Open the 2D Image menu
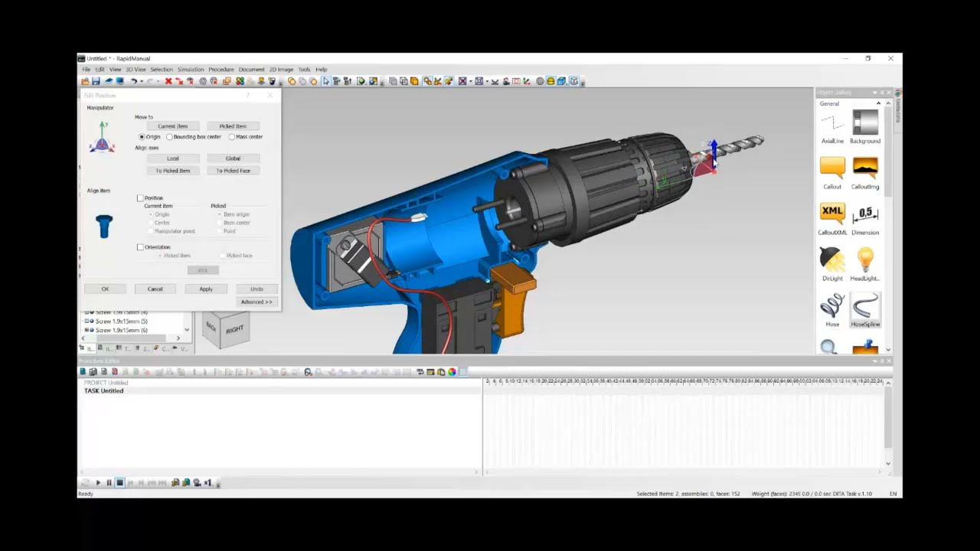The image size is (980, 551). click(281, 70)
